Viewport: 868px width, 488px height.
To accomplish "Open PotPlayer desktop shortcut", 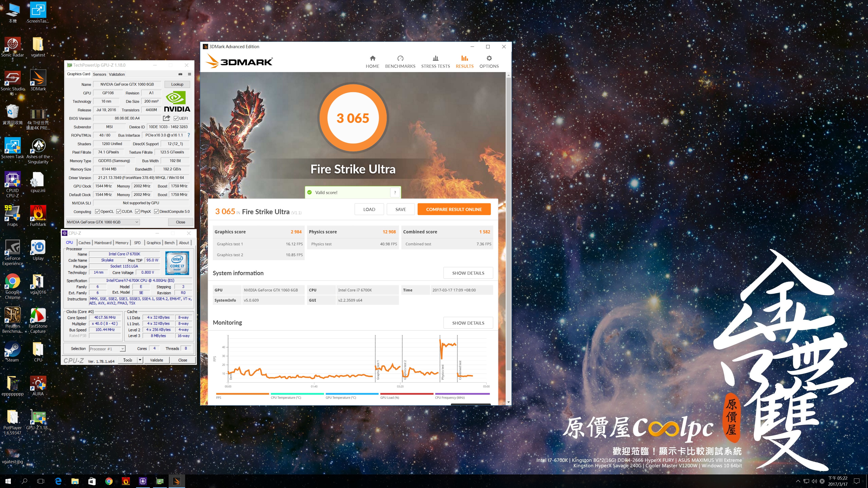I will (x=12, y=422).
